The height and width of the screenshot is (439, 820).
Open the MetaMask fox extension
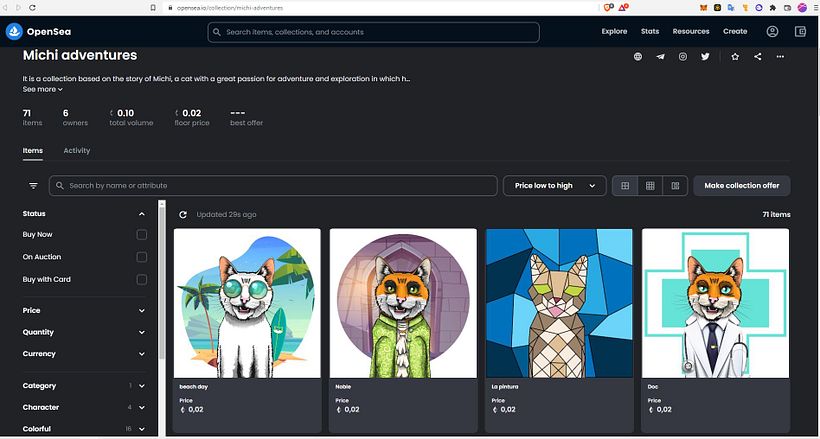704,8
